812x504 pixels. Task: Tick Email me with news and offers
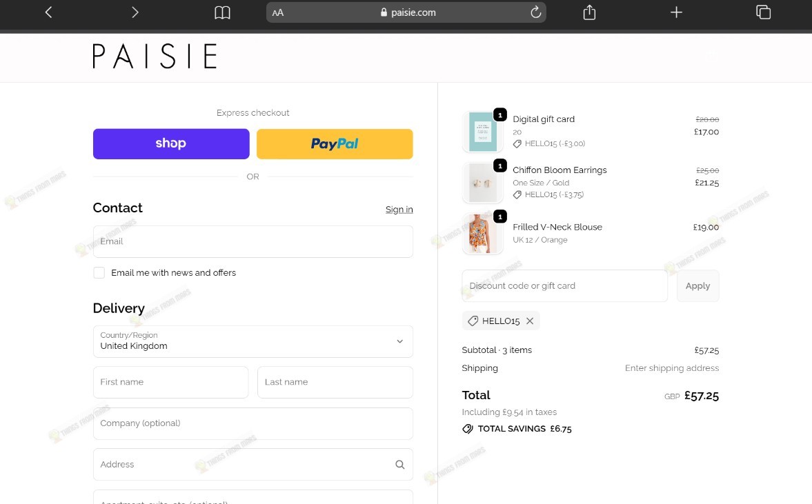click(99, 273)
